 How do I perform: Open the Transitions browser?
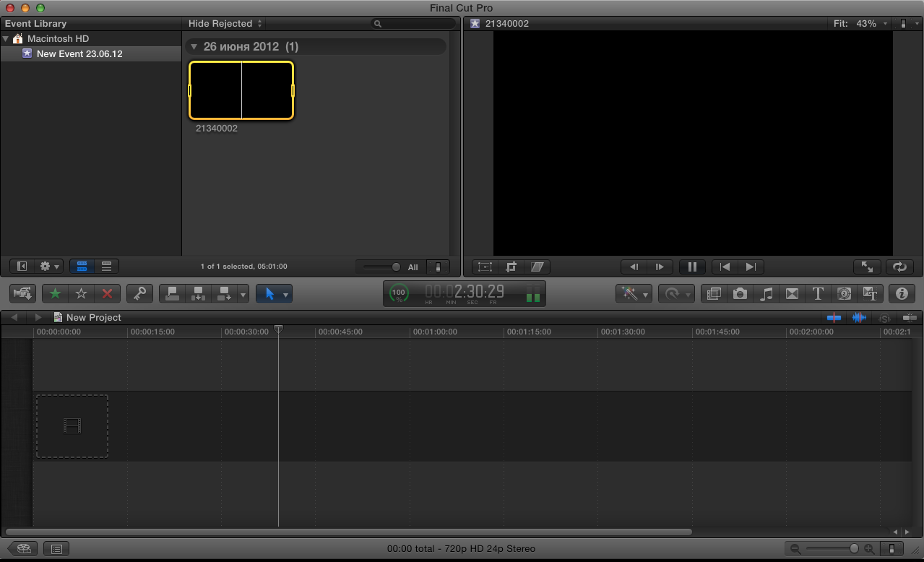792,293
